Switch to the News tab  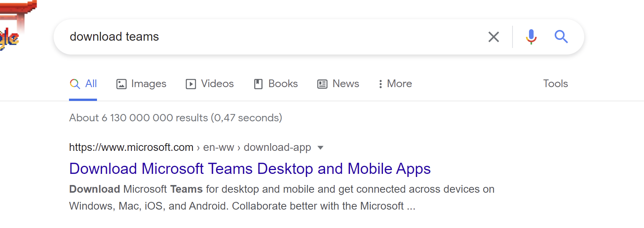pos(338,84)
